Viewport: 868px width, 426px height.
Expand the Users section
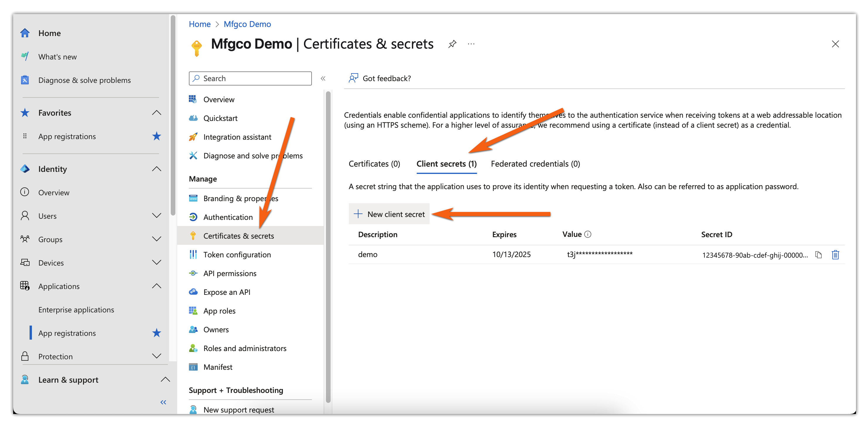156,215
